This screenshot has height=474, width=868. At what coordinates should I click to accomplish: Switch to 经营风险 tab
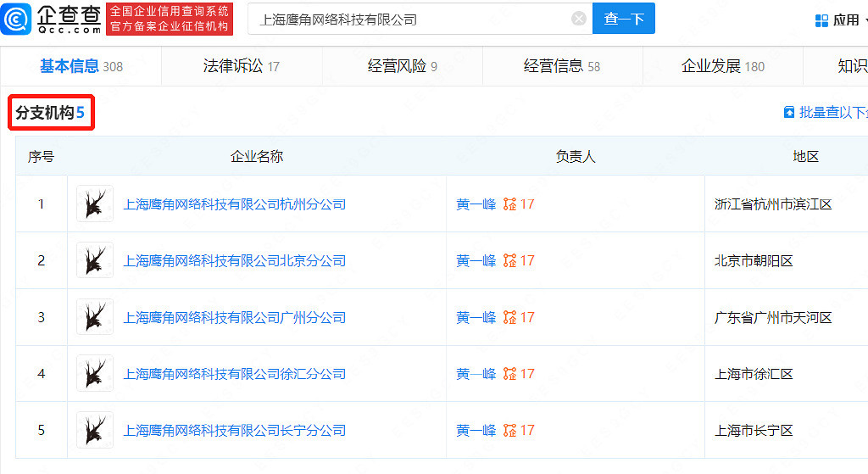402,66
